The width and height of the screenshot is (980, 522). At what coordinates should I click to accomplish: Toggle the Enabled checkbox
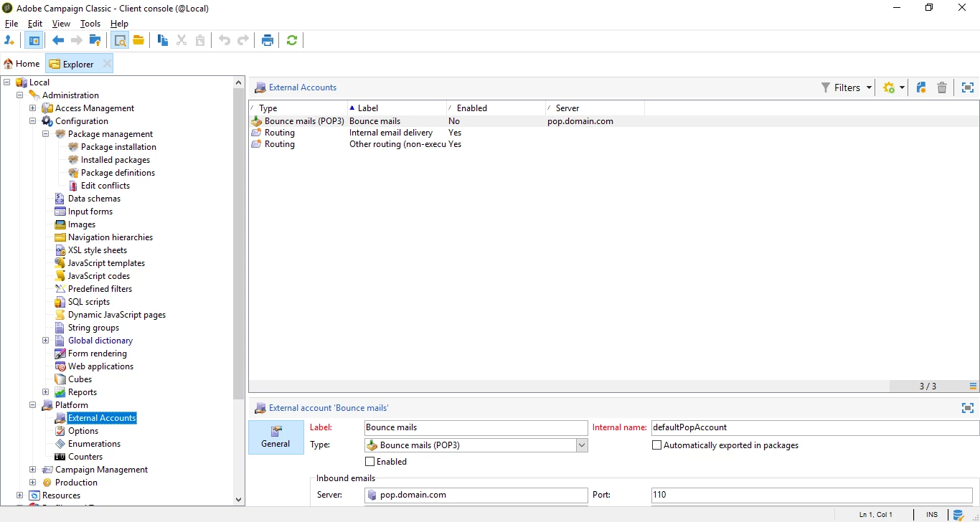[x=370, y=462]
